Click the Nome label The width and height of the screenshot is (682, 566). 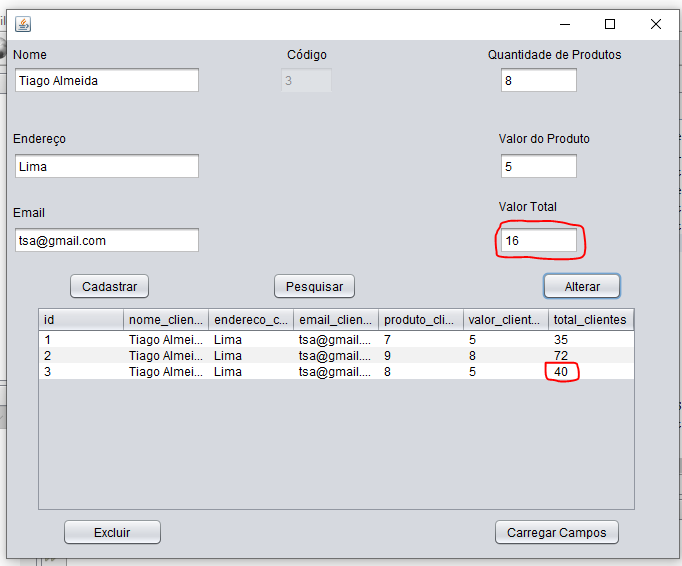(x=30, y=54)
